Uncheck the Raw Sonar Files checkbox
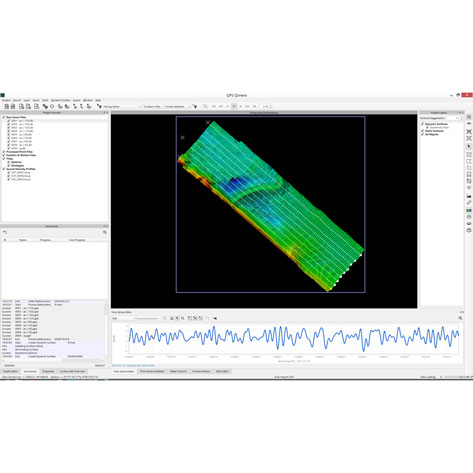 tap(4, 117)
